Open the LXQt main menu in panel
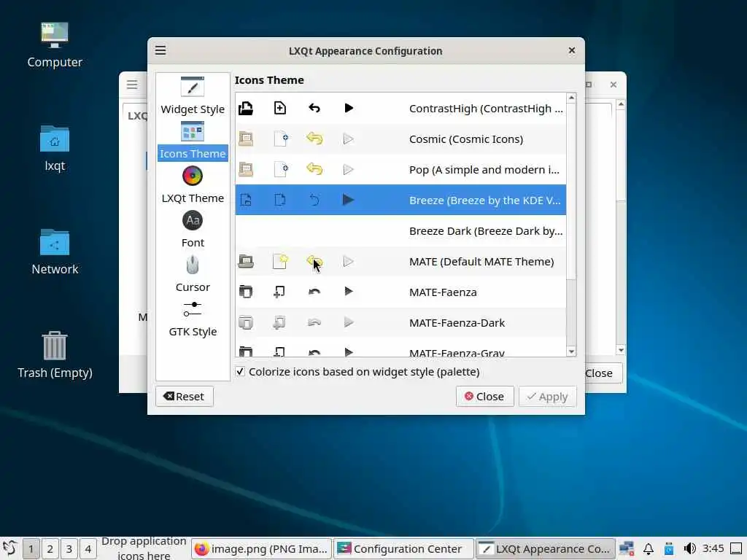 click(x=9, y=548)
